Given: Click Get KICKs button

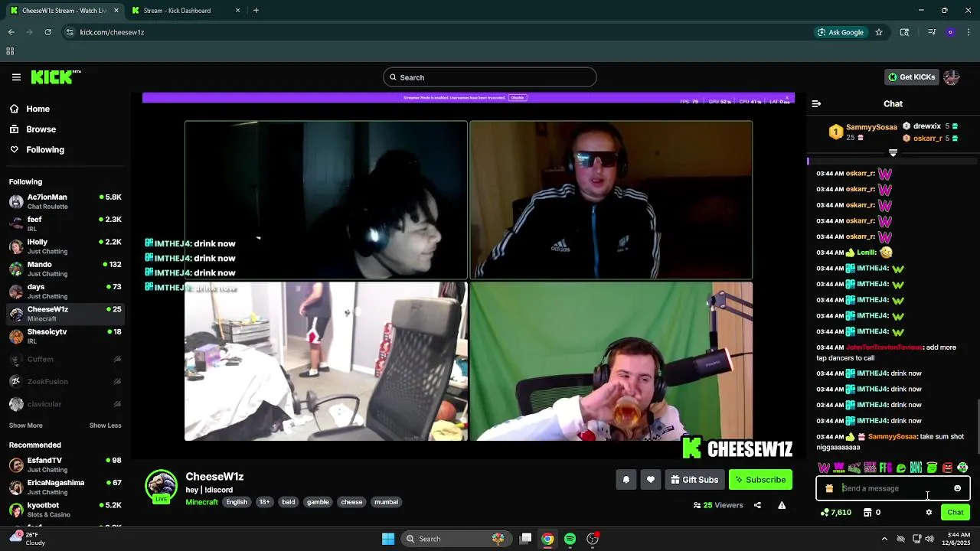Looking at the screenshot, I should (911, 77).
